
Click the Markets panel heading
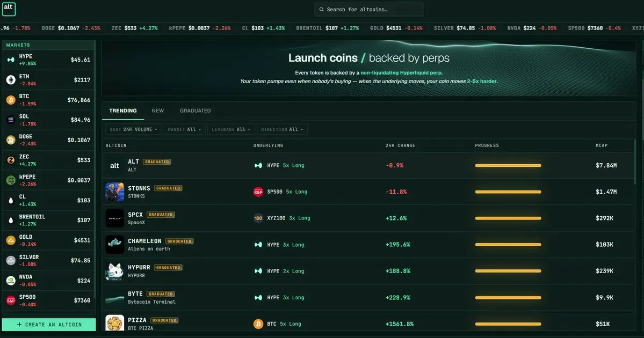(18, 45)
